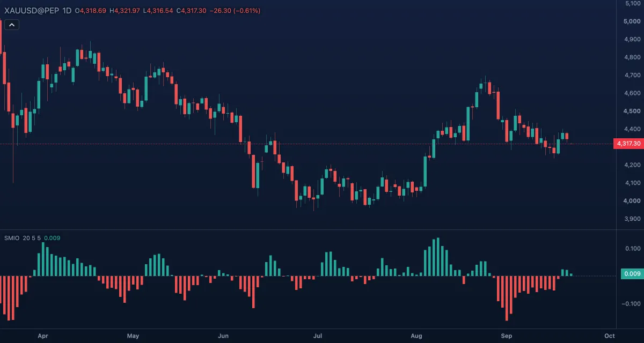Select the Aug label on time axis
The image size is (644, 343).
pyautogui.click(x=416, y=336)
